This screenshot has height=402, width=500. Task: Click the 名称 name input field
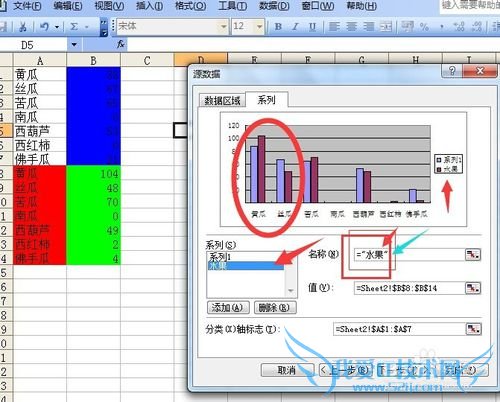tap(409, 255)
